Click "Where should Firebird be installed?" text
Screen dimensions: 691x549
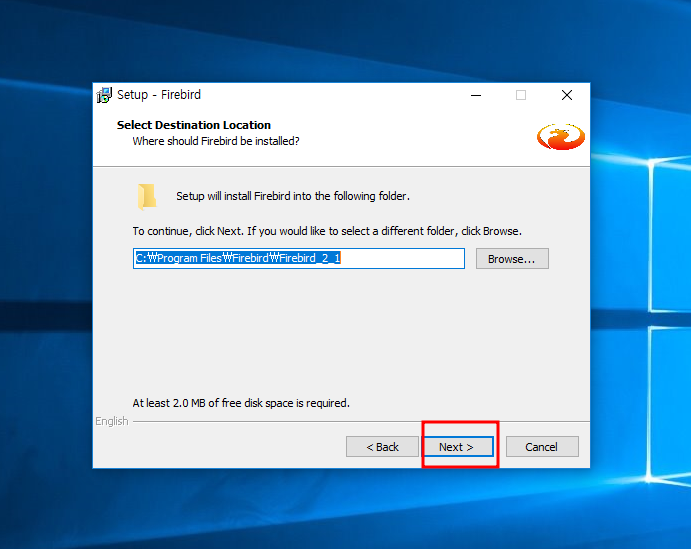[x=215, y=141]
